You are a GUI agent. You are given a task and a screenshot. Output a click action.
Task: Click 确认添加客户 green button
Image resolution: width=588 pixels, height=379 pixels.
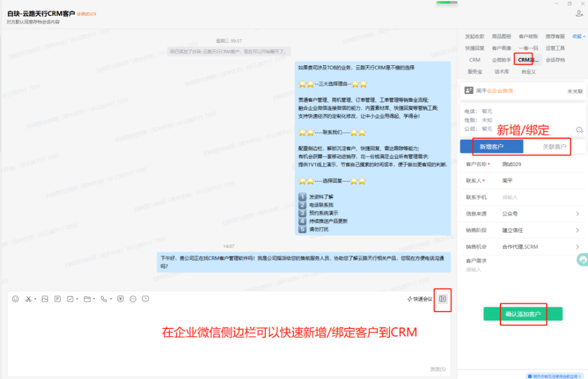point(523,314)
